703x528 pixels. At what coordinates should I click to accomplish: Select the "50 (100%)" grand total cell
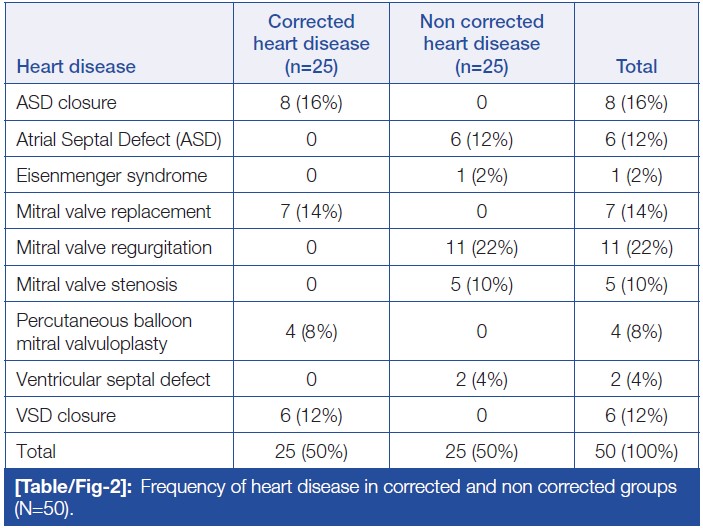pyautogui.click(x=636, y=451)
